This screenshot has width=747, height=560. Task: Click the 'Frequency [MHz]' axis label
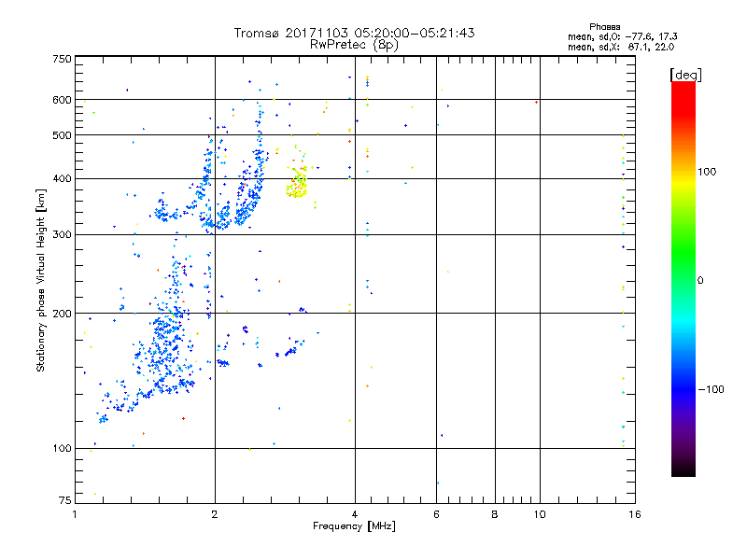coord(354,526)
